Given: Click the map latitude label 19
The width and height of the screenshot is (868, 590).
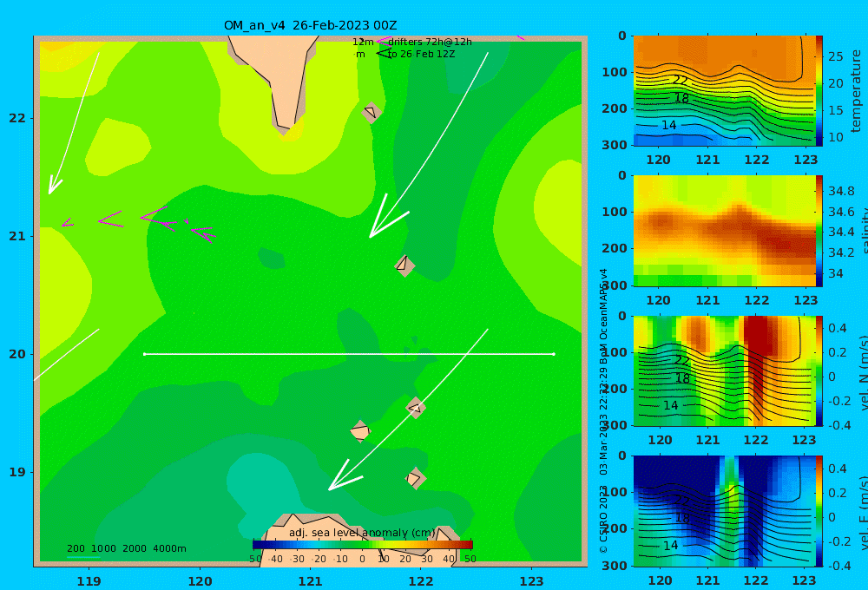Looking at the screenshot, I should pyautogui.click(x=17, y=472).
